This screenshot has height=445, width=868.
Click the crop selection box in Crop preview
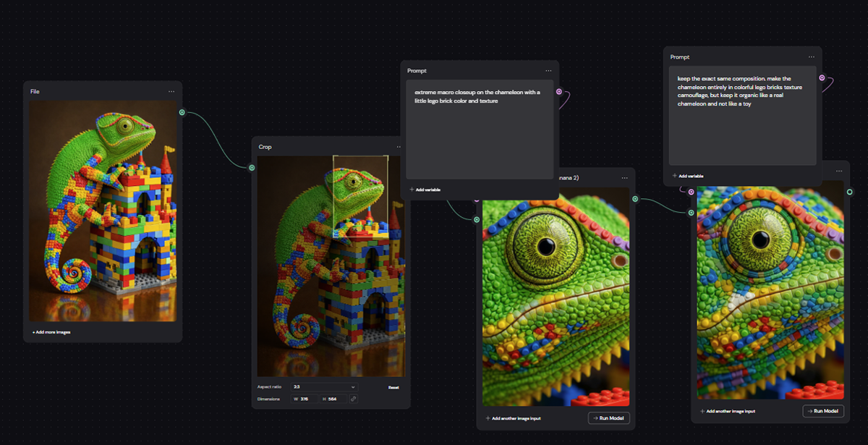360,195
